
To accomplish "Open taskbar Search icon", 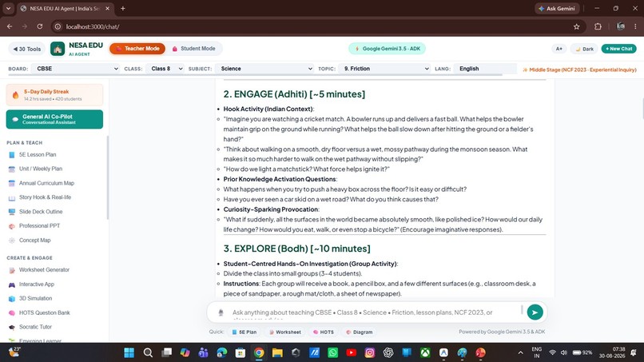I will (148, 352).
